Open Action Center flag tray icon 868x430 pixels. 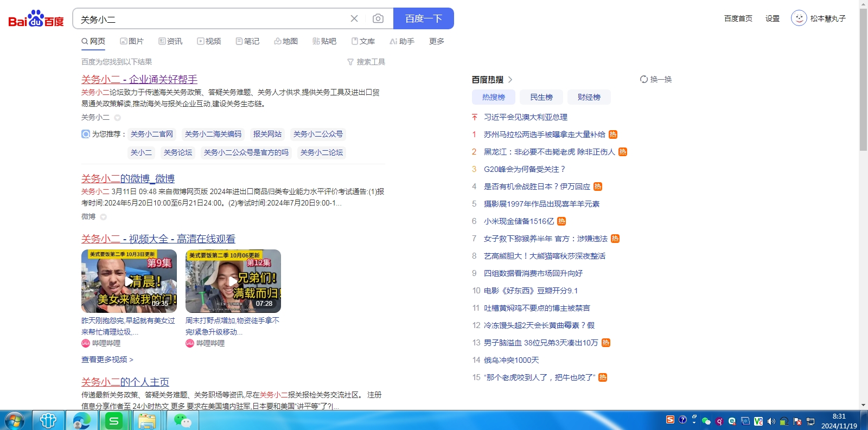(x=797, y=421)
